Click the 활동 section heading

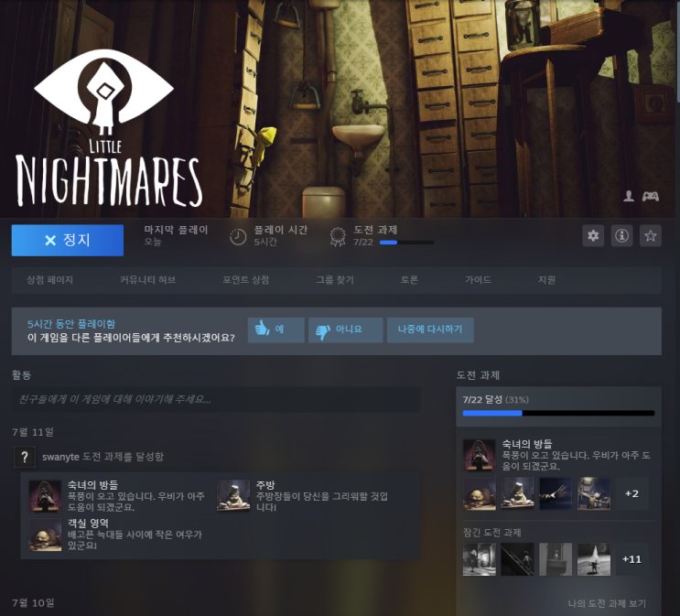[21, 375]
